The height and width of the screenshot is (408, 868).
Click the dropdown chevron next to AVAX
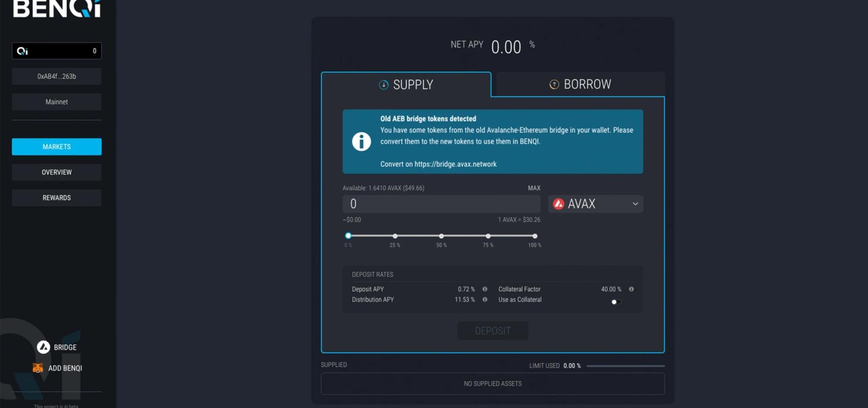[x=635, y=204]
